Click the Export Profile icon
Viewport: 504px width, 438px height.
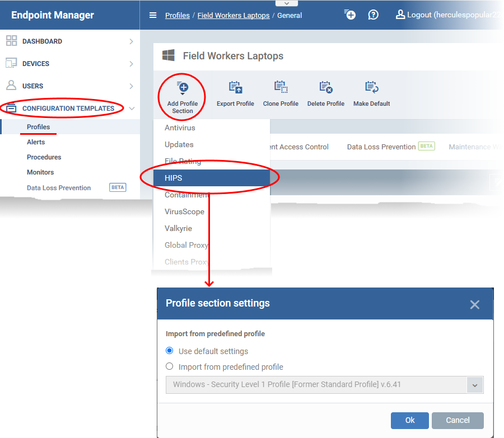(x=236, y=87)
